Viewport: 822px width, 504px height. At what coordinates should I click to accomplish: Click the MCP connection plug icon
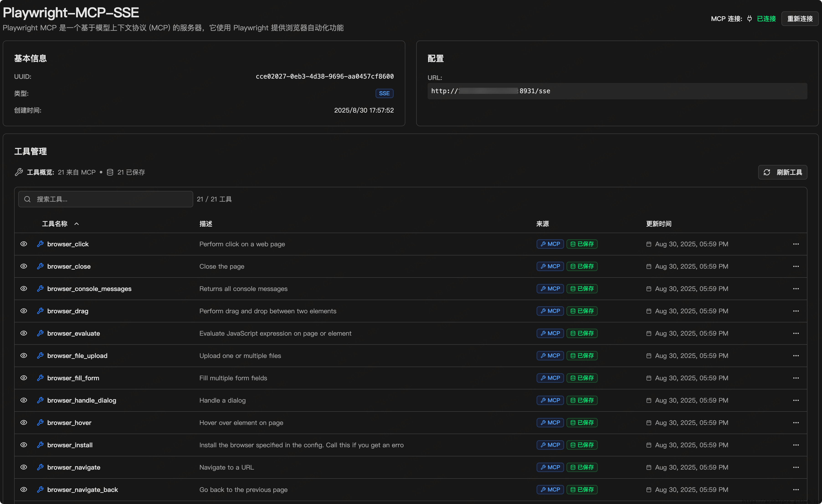click(749, 19)
